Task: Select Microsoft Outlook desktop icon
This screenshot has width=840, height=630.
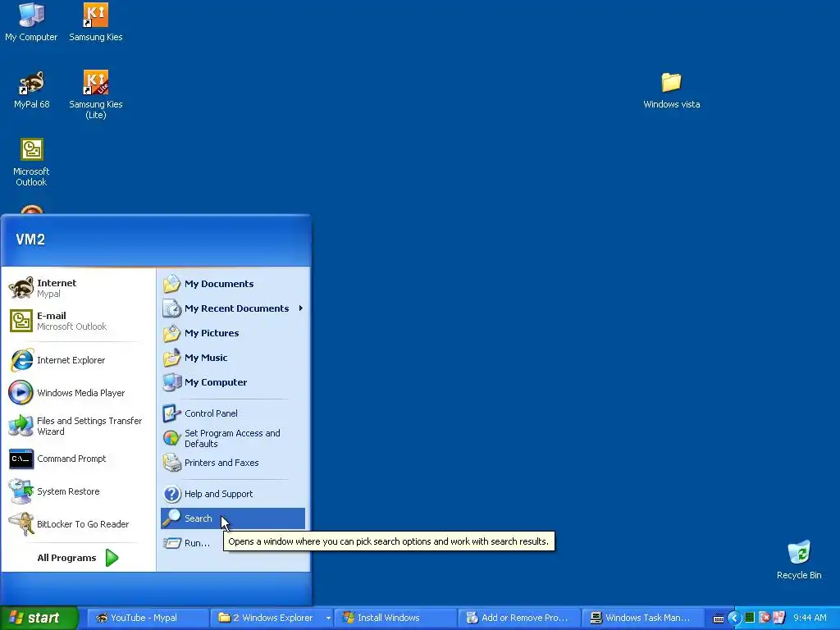Action: pyautogui.click(x=31, y=162)
